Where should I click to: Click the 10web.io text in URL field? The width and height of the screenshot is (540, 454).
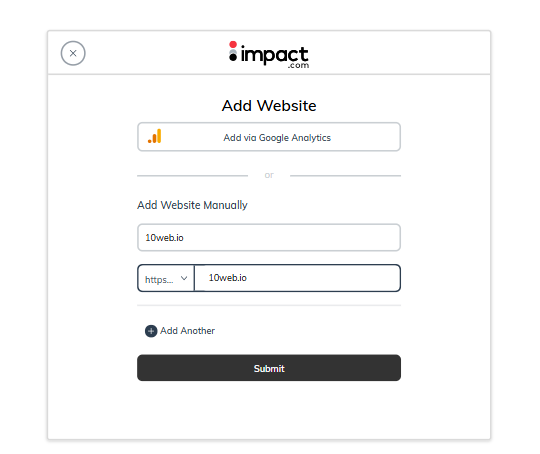click(228, 278)
